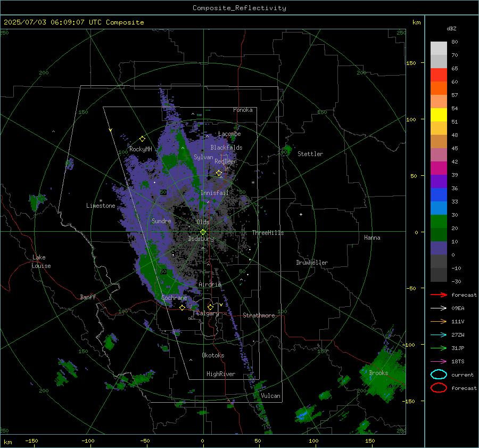Click the RockyMH label
This screenshot has width=479, height=448.
coord(141,149)
